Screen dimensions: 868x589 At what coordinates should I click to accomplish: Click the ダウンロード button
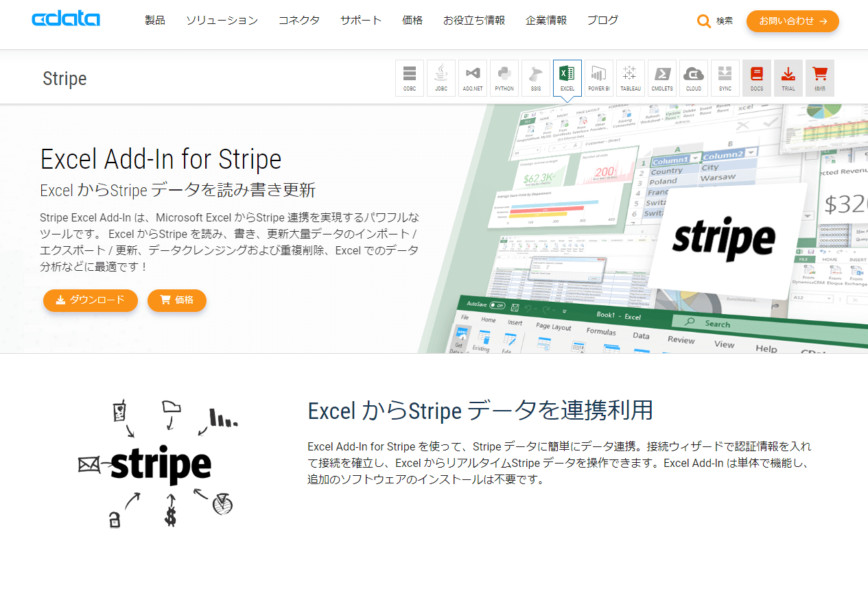coord(91,300)
